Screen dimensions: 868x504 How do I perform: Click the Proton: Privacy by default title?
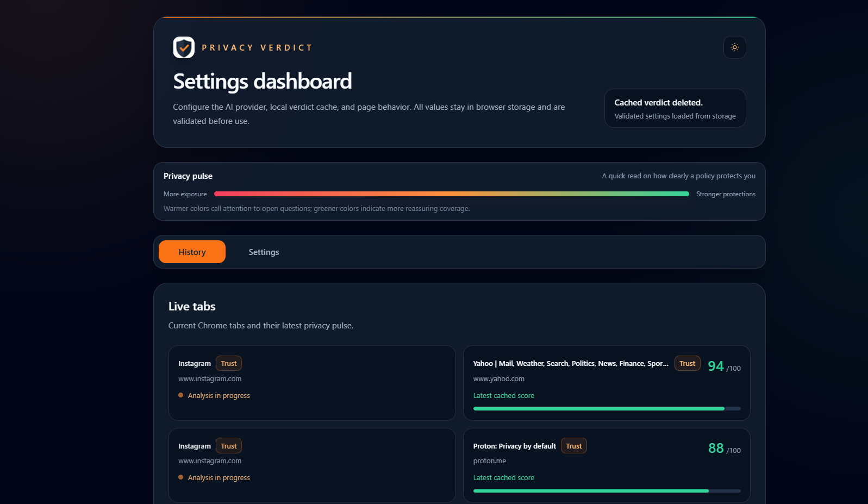pos(514,446)
